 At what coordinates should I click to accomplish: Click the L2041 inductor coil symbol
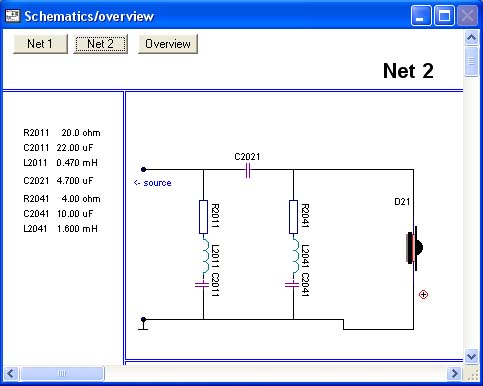295,257
